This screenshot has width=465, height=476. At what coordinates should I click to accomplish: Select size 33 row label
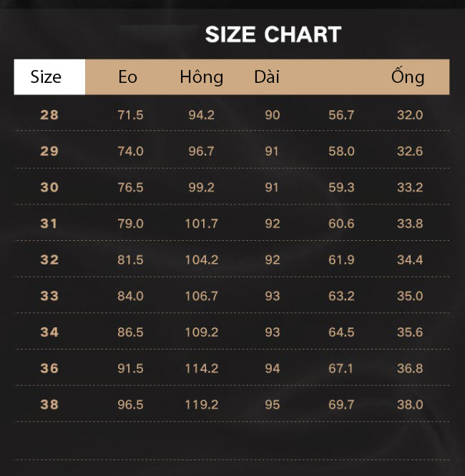49,296
